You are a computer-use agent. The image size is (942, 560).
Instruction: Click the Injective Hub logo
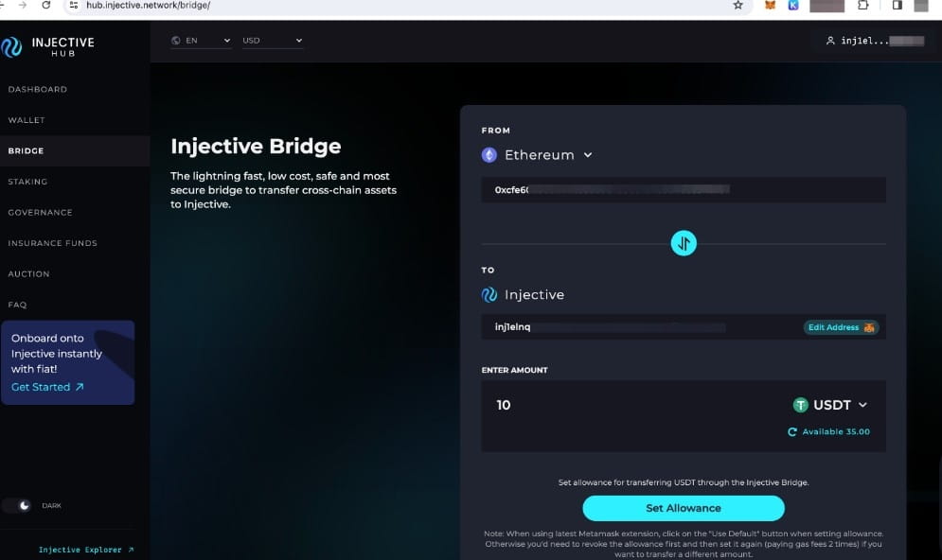[48, 46]
